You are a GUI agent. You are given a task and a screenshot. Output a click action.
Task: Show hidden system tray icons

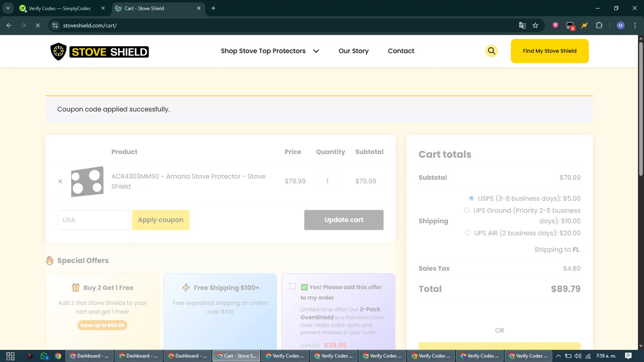(558, 356)
